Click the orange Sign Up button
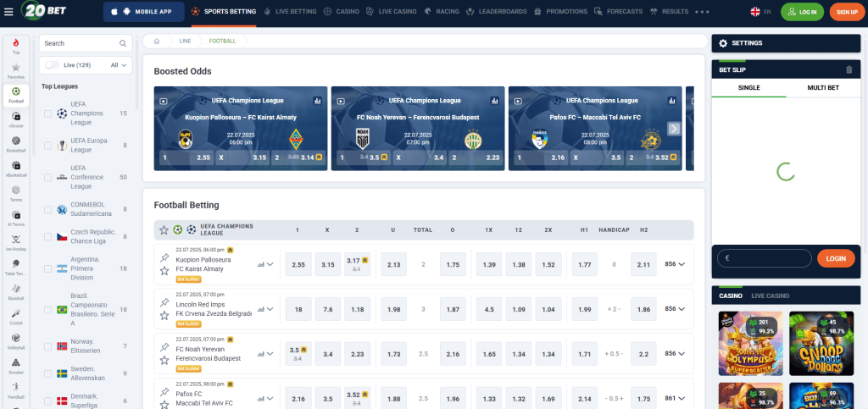Viewport: 868px width, 409px height. pyautogui.click(x=847, y=12)
